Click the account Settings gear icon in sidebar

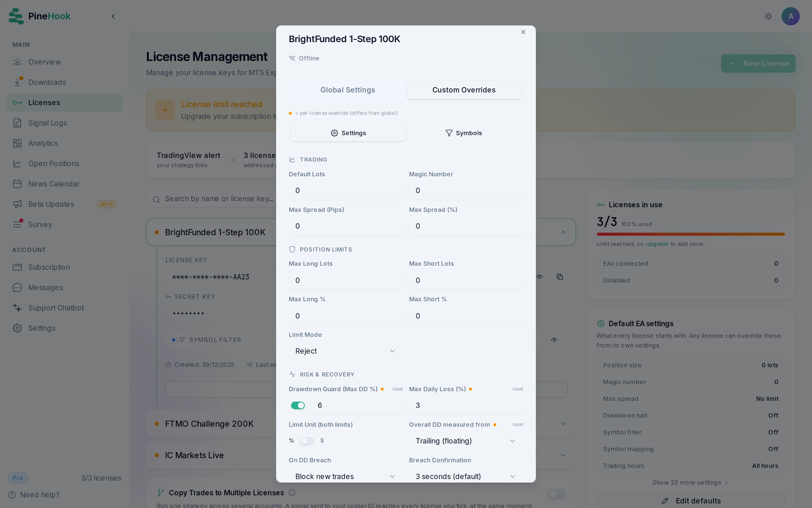pyautogui.click(x=17, y=328)
